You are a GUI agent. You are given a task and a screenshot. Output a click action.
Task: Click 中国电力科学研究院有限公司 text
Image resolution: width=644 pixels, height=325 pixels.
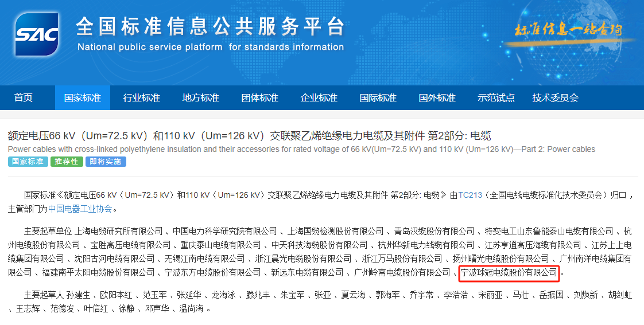225,232
